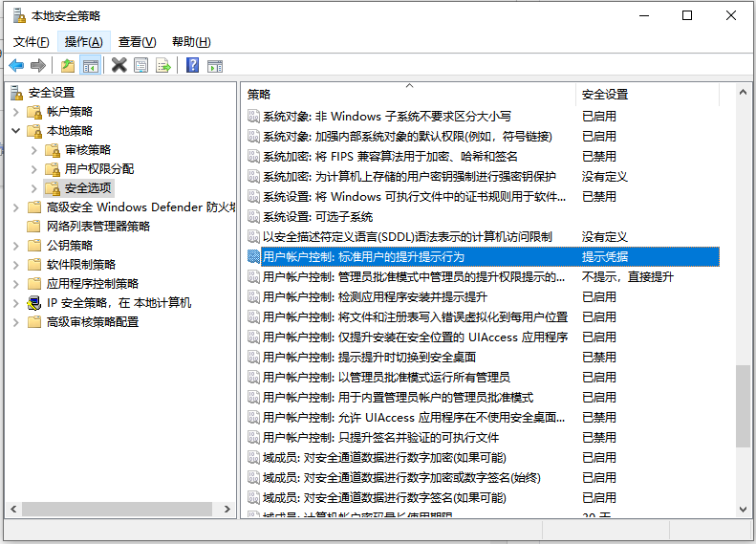Click the Back arrow toolbar icon

tap(16, 65)
